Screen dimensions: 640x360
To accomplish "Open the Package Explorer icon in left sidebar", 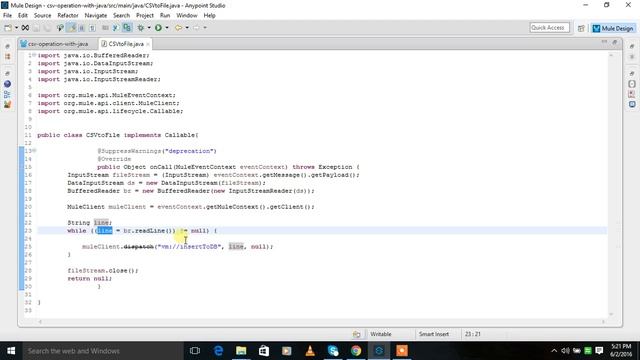I will [7, 57].
